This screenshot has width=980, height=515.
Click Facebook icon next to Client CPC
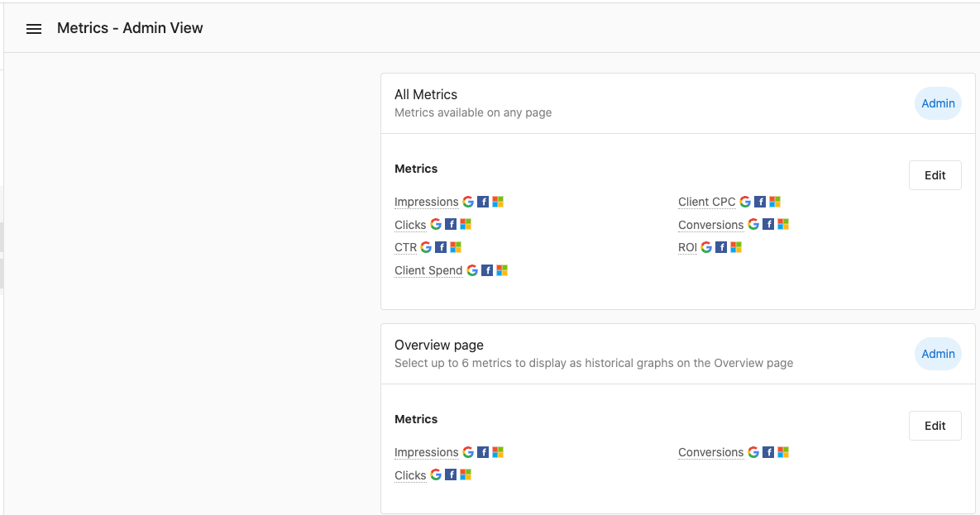click(760, 202)
